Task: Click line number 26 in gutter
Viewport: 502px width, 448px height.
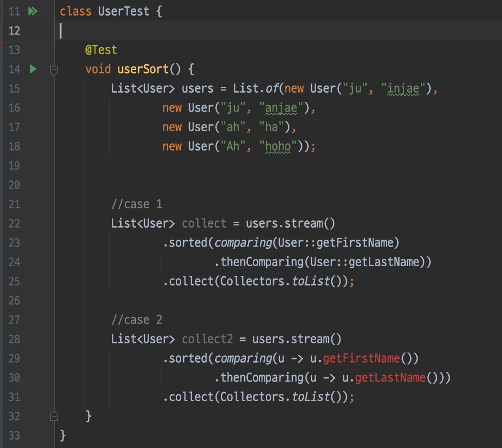Action: pyautogui.click(x=14, y=300)
